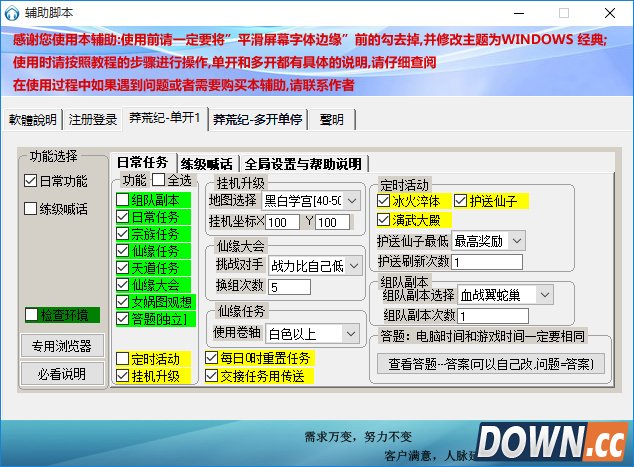
Task: Open the 聲明 tab
Action: point(332,120)
